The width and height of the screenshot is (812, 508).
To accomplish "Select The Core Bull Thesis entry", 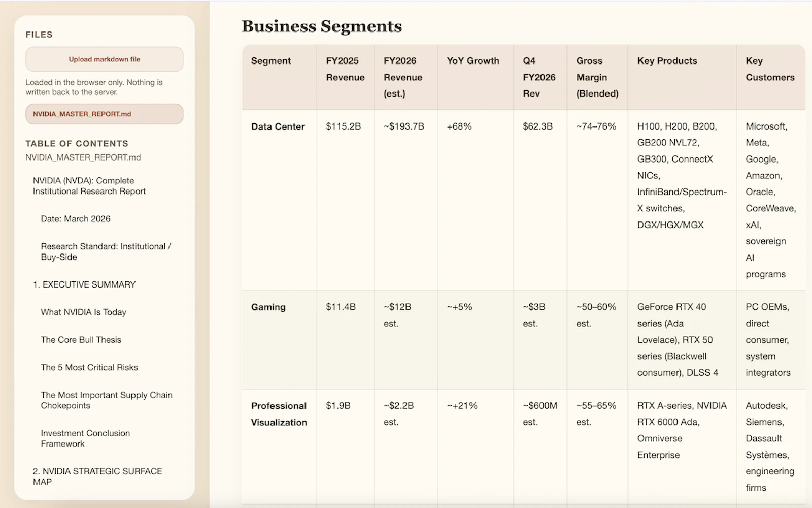I will pyautogui.click(x=81, y=340).
